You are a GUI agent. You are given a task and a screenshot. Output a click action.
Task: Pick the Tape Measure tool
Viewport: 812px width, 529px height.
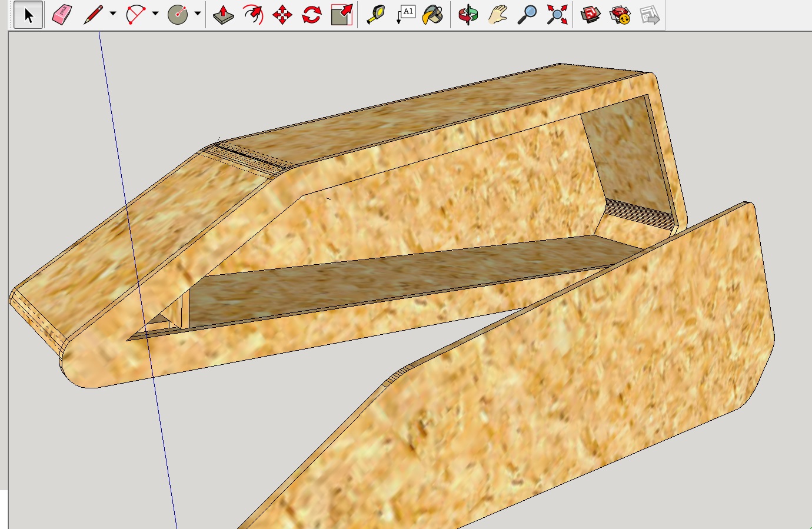click(375, 15)
